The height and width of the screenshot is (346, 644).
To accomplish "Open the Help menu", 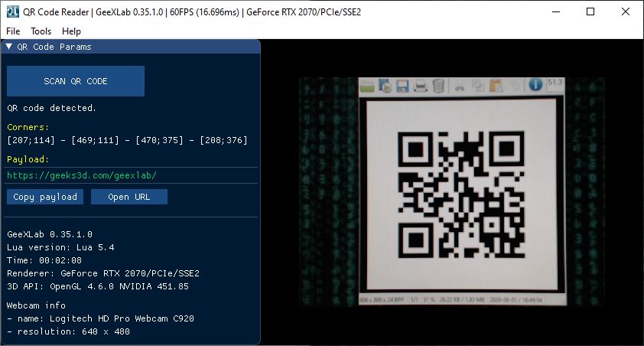I will click(71, 31).
